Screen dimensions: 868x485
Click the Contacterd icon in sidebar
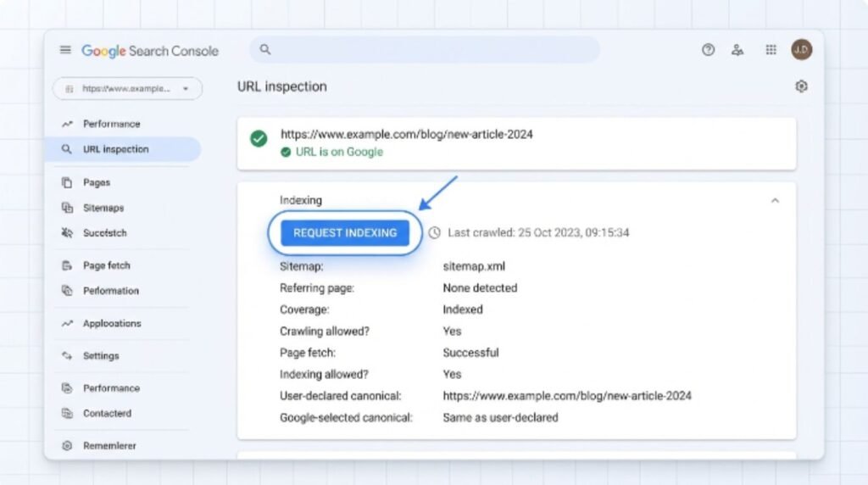pyautogui.click(x=67, y=414)
